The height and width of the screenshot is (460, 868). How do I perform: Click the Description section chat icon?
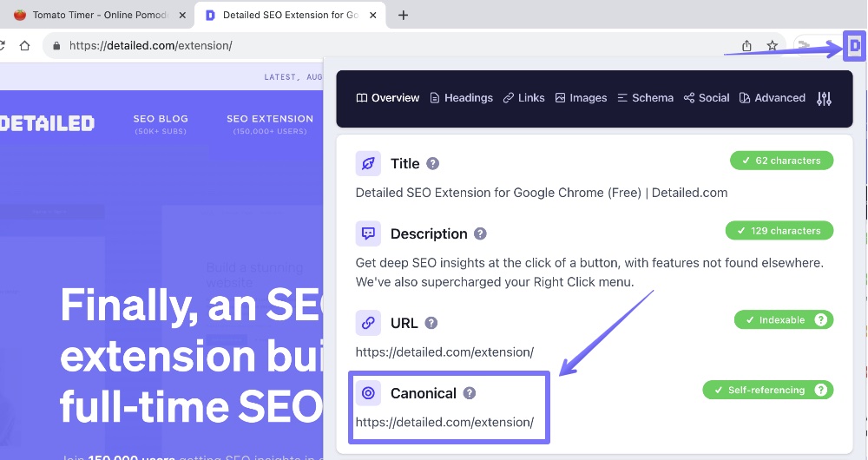(x=368, y=233)
